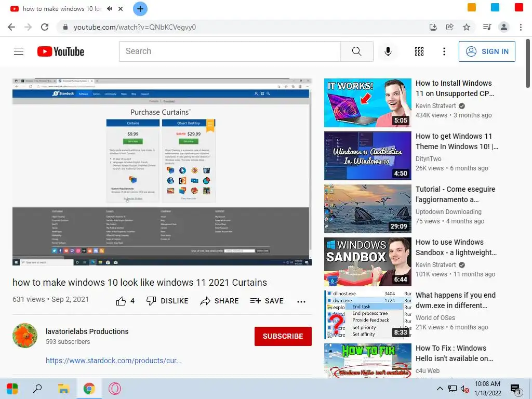Click the taskbar clock 10:08 AM
Screen dimensions: 532x399
[x=487, y=389]
